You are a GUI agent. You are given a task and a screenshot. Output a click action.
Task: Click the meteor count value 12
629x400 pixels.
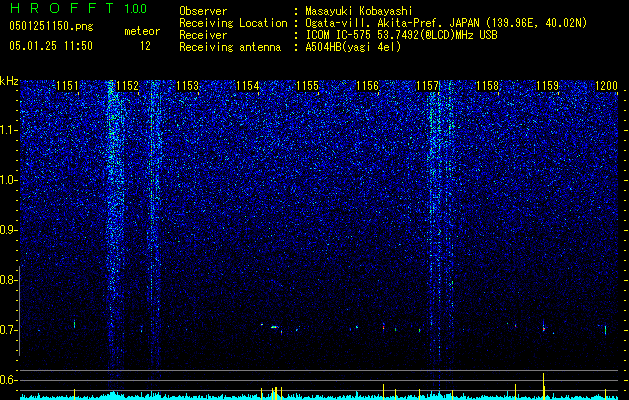[145, 46]
